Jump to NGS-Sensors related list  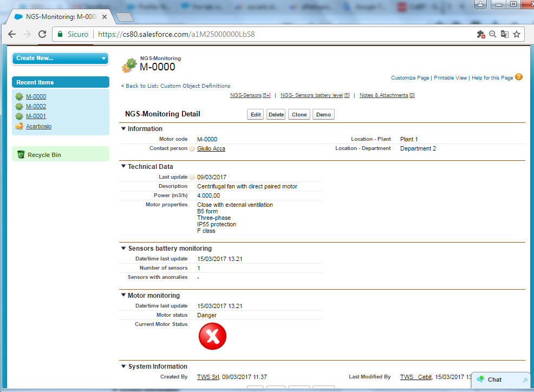[x=250, y=95]
